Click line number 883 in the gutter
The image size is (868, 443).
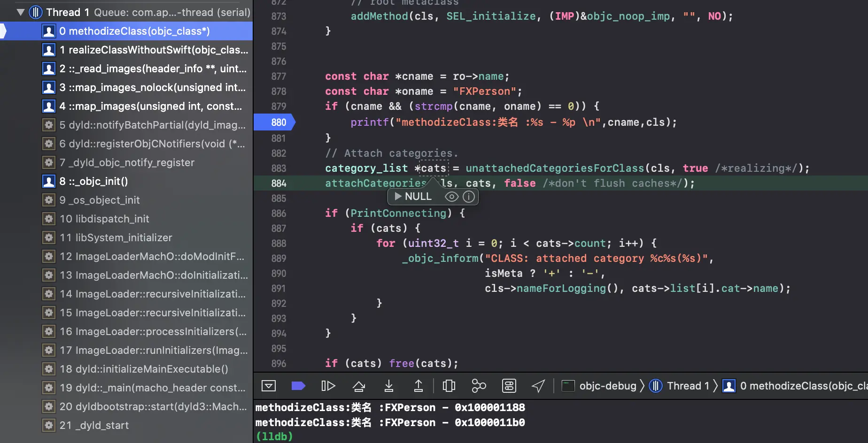[279, 168]
